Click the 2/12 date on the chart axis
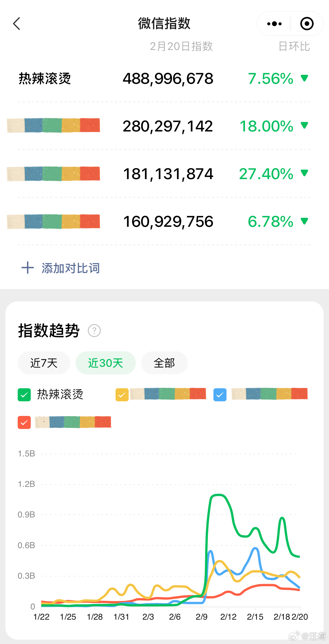329x644 pixels. point(228,617)
